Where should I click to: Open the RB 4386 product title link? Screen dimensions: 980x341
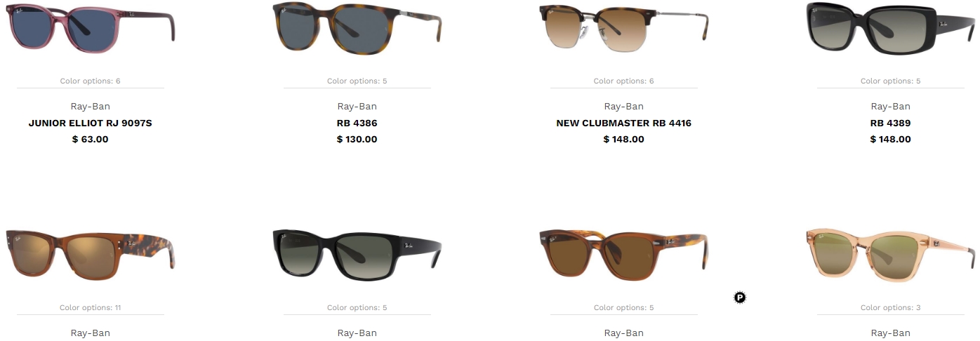click(x=357, y=123)
